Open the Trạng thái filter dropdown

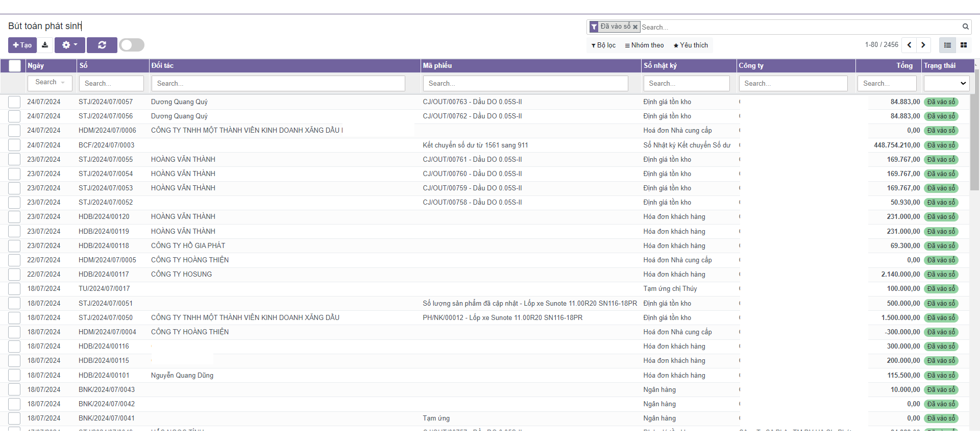coord(947,83)
